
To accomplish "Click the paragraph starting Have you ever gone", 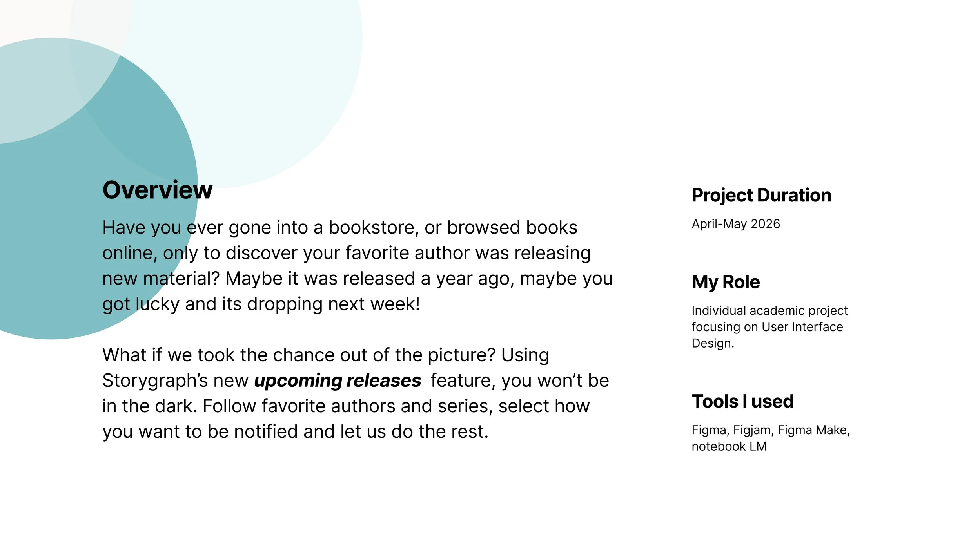I will [x=357, y=266].
